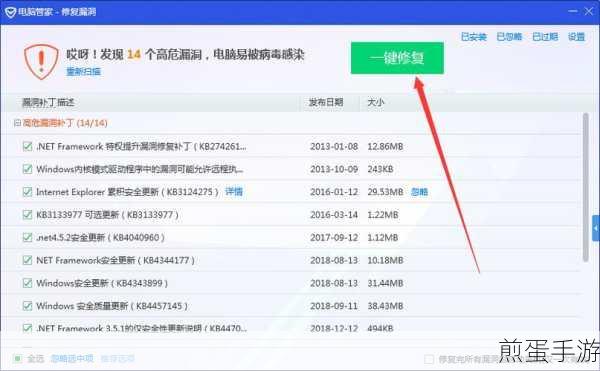Uncheck .NET Framework 3.5.1 KB4470 checkbox
600x371 pixels.
[x=28, y=328]
